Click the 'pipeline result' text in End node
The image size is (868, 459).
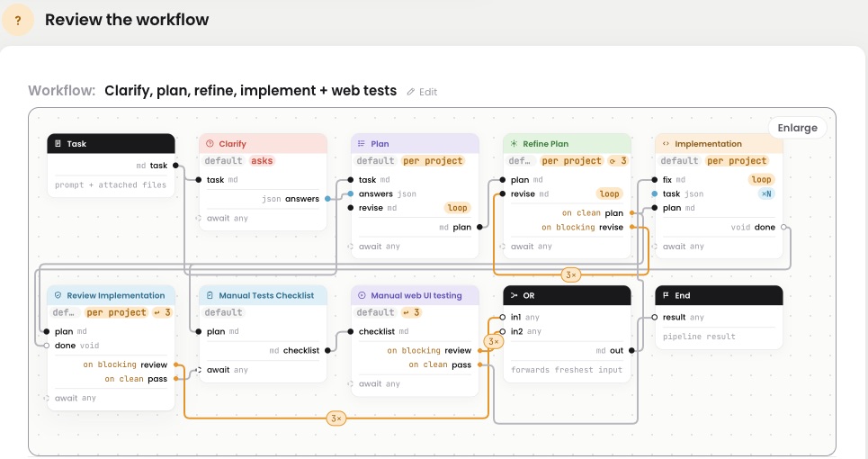click(x=699, y=337)
